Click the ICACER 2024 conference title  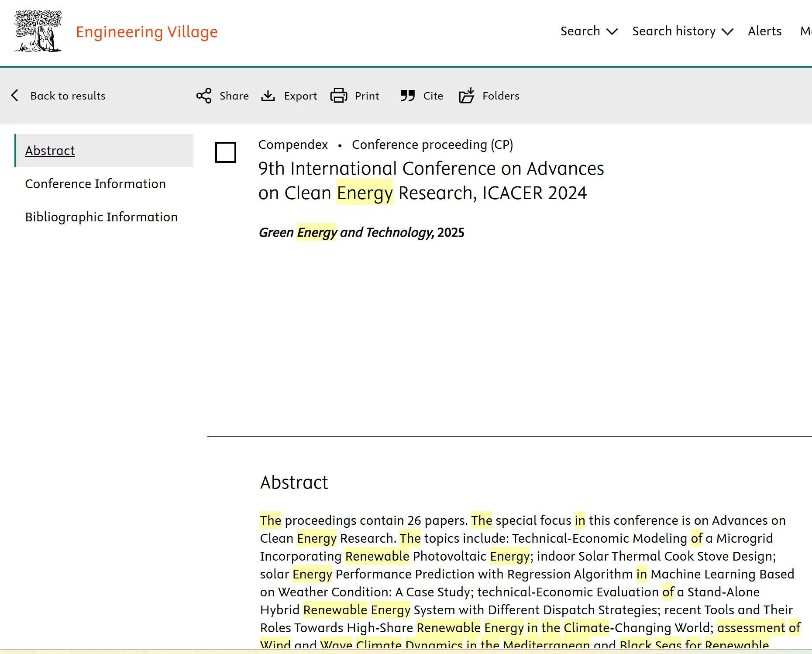tap(430, 181)
